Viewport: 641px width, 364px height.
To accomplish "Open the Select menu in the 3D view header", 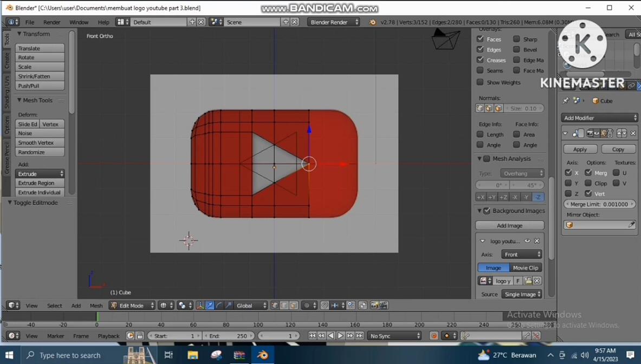I will click(x=54, y=305).
